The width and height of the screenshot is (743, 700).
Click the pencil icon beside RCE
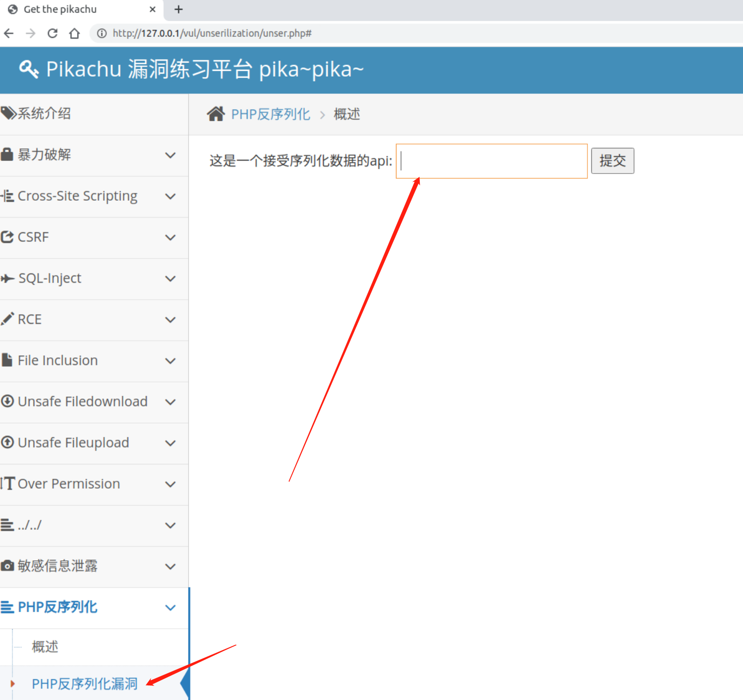point(7,318)
